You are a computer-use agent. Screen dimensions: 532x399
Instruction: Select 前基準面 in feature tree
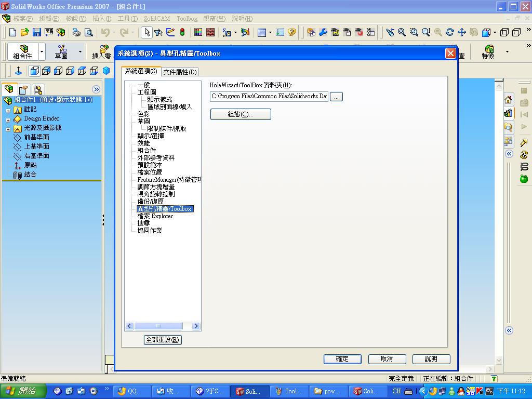(37, 137)
